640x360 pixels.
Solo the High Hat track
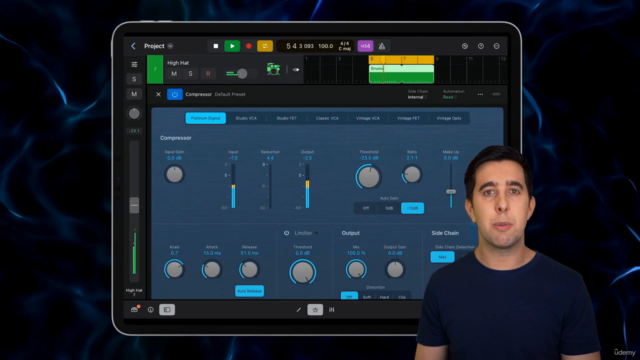point(190,74)
